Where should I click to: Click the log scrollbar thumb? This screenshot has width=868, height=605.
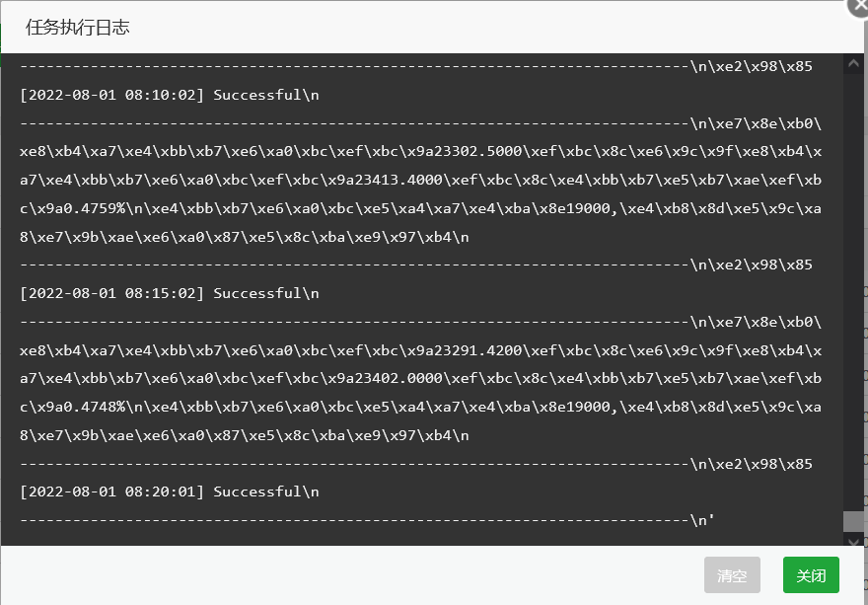pos(853,521)
